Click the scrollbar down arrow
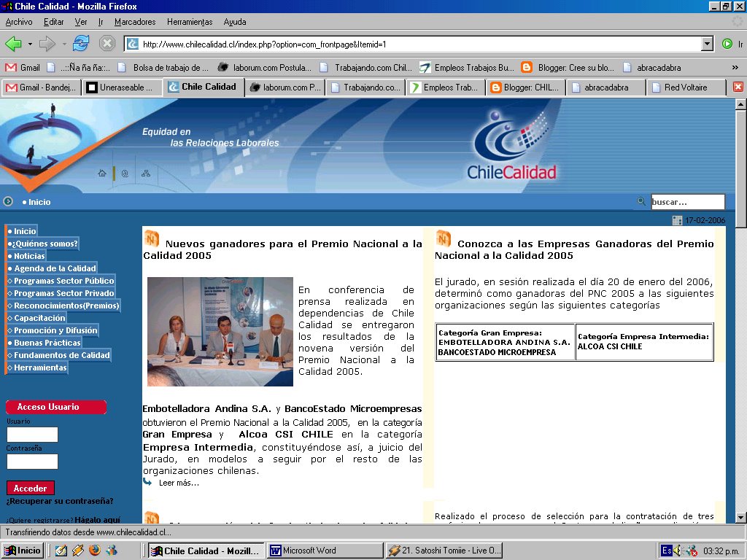Viewport: 747px width, 560px height. pyautogui.click(x=740, y=517)
